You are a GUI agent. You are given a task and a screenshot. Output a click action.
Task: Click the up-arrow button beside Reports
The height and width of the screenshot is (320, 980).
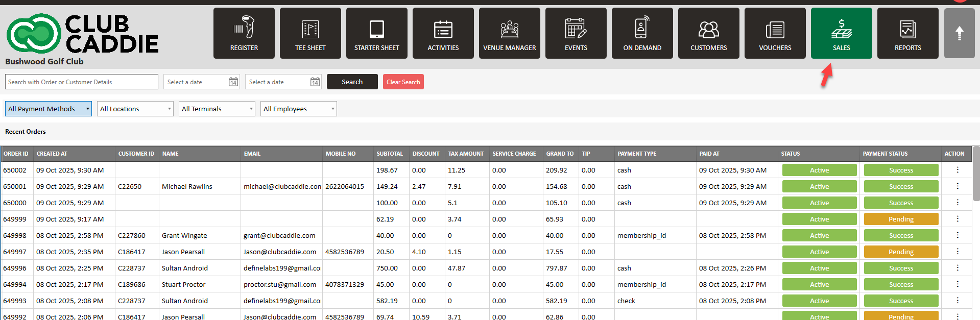[x=959, y=33]
